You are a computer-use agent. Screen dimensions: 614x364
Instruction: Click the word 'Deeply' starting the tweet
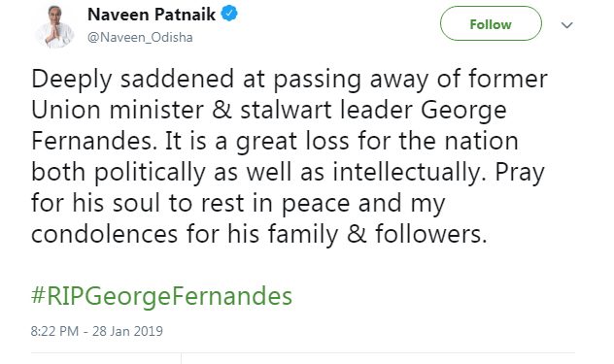click(x=72, y=80)
